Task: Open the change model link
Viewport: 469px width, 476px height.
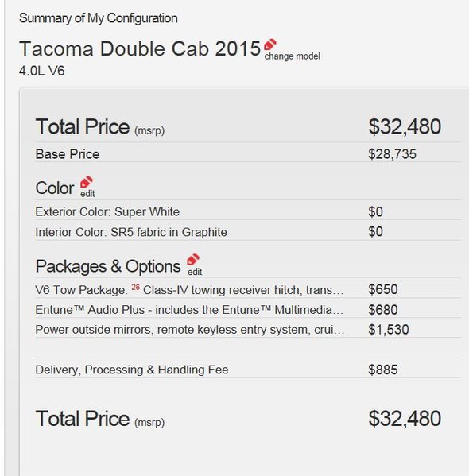Action: tap(293, 56)
